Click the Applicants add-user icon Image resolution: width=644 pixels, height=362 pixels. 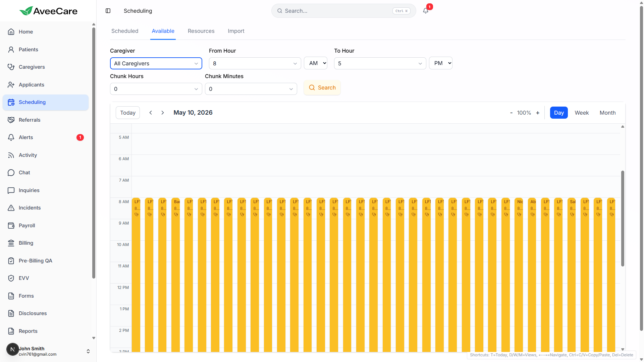11,85
